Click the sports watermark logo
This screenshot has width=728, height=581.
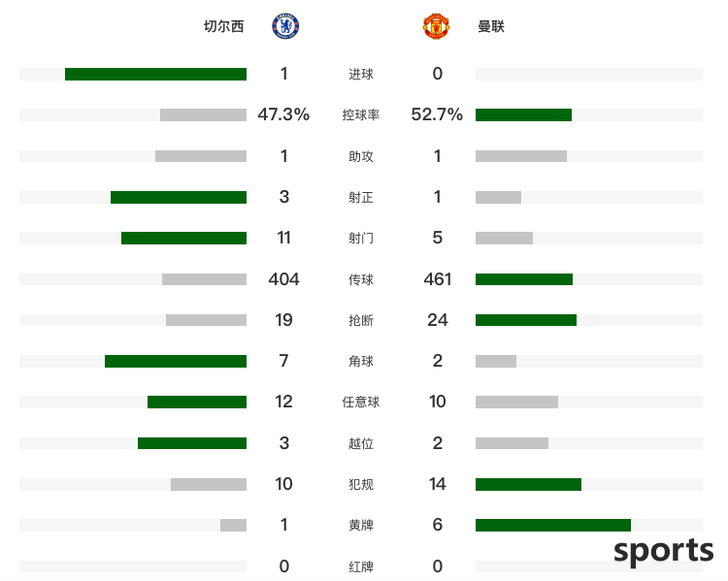[x=664, y=551]
